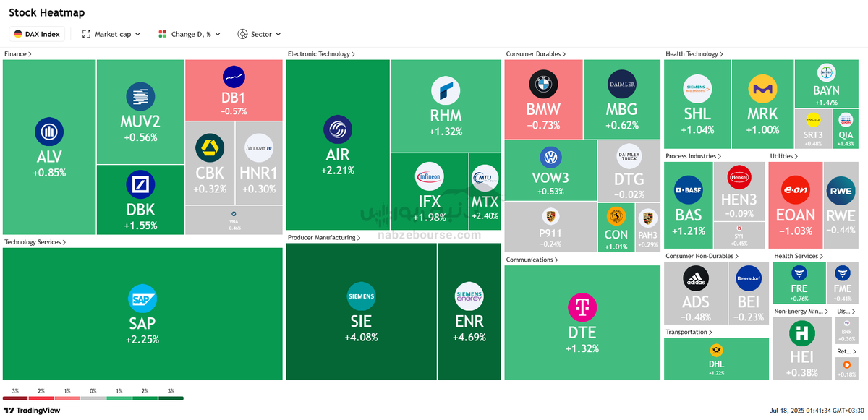
Task: Click the gray 0% legend swatch
Action: tap(93, 398)
